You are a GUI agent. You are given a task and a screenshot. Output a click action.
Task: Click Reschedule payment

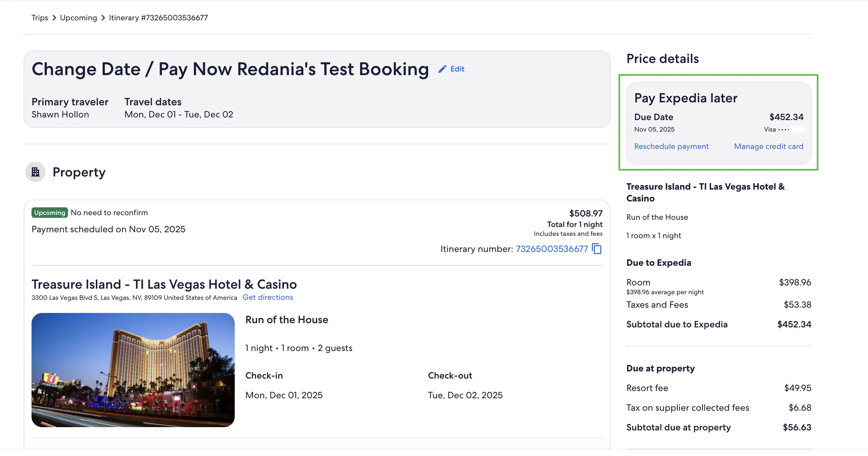pos(672,146)
